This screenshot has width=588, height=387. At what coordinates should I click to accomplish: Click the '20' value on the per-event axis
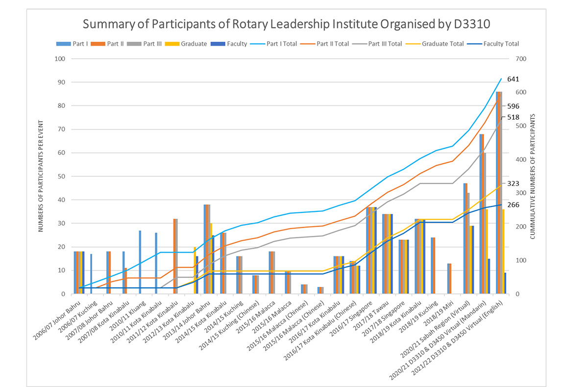[62, 247]
